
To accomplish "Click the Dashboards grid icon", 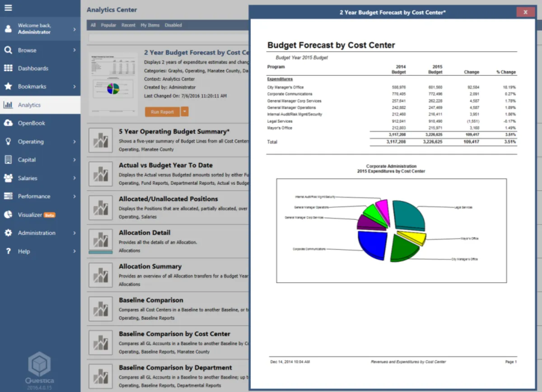I will coord(8,68).
